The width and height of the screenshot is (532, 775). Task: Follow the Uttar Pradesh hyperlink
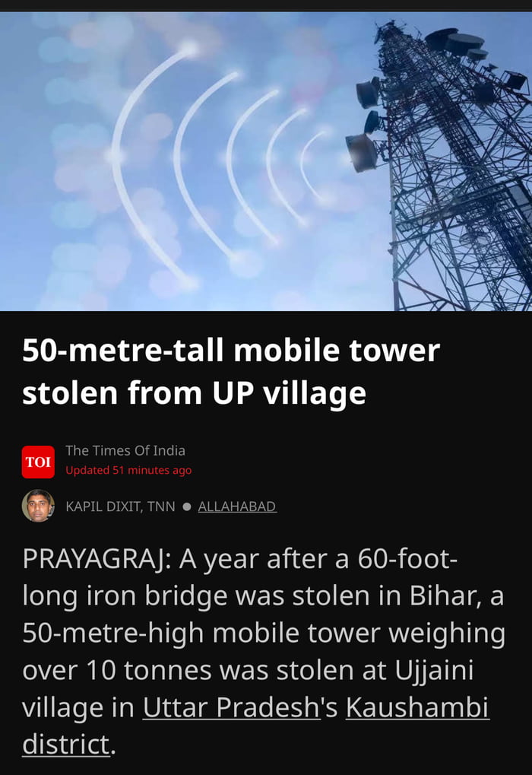click(x=232, y=707)
